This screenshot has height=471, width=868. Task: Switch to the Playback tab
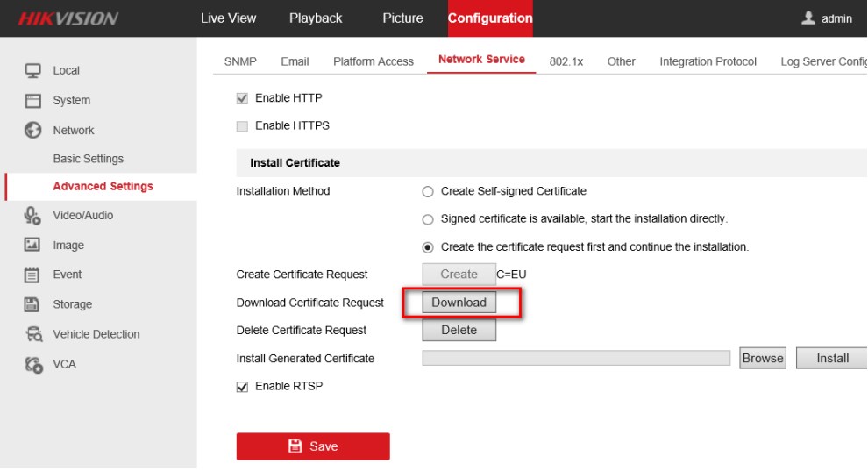click(x=316, y=18)
